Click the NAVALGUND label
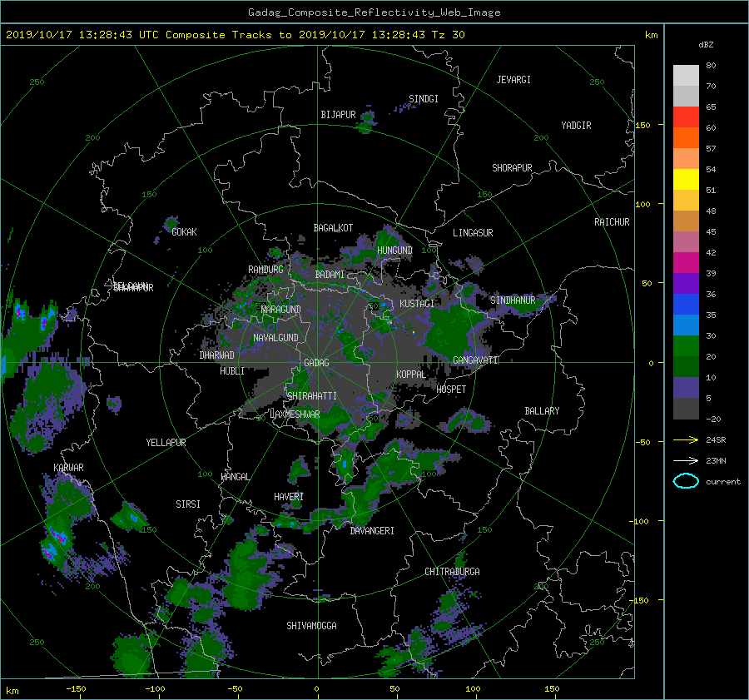Screen dimensions: 749x700 275,338
